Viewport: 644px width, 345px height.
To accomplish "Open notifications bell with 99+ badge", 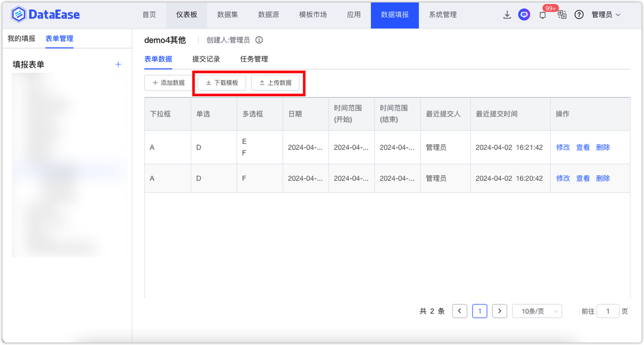I will tap(543, 15).
